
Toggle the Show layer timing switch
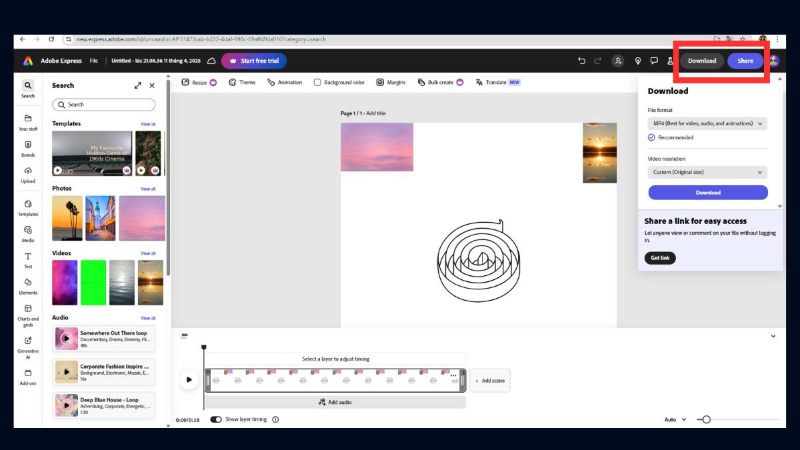[216, 419]
